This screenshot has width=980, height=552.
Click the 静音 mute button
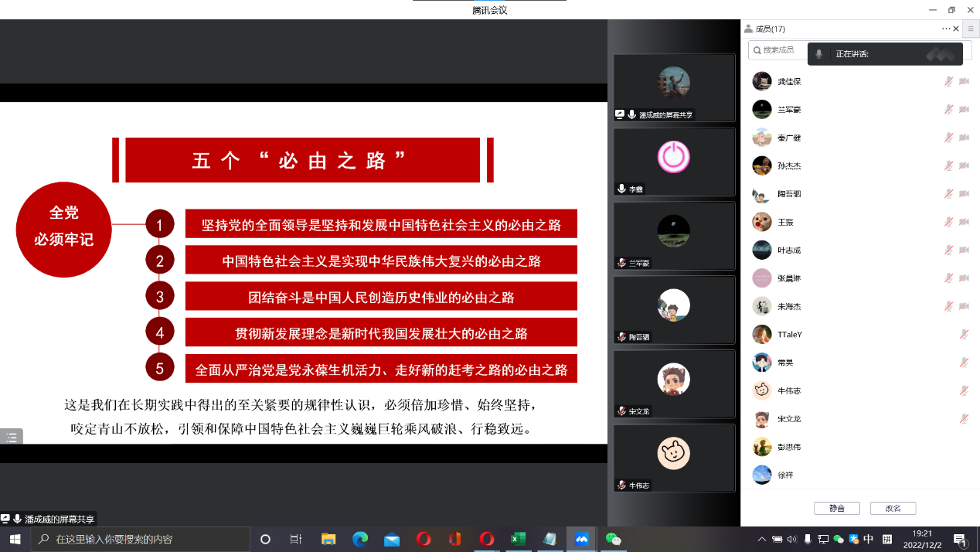pos(836,508)
